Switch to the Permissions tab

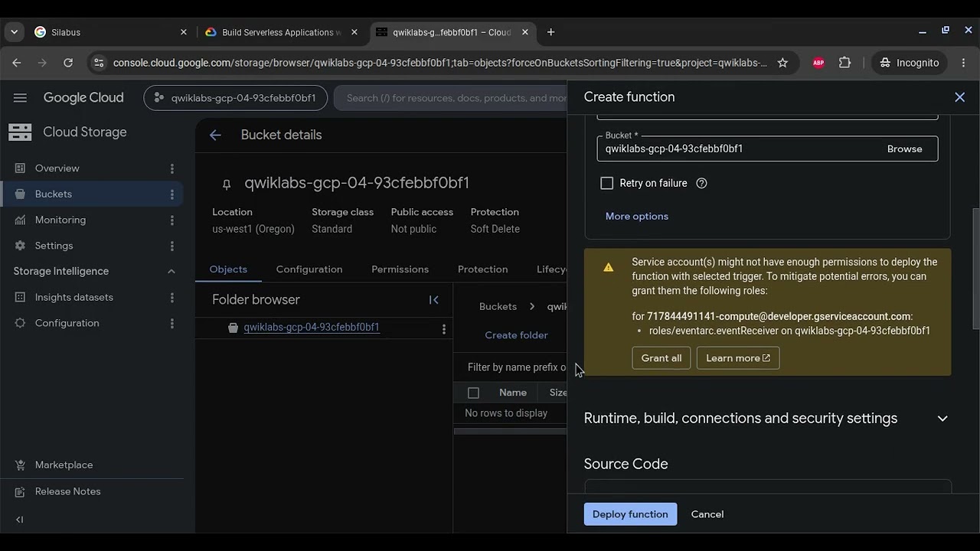click(400, 269)
